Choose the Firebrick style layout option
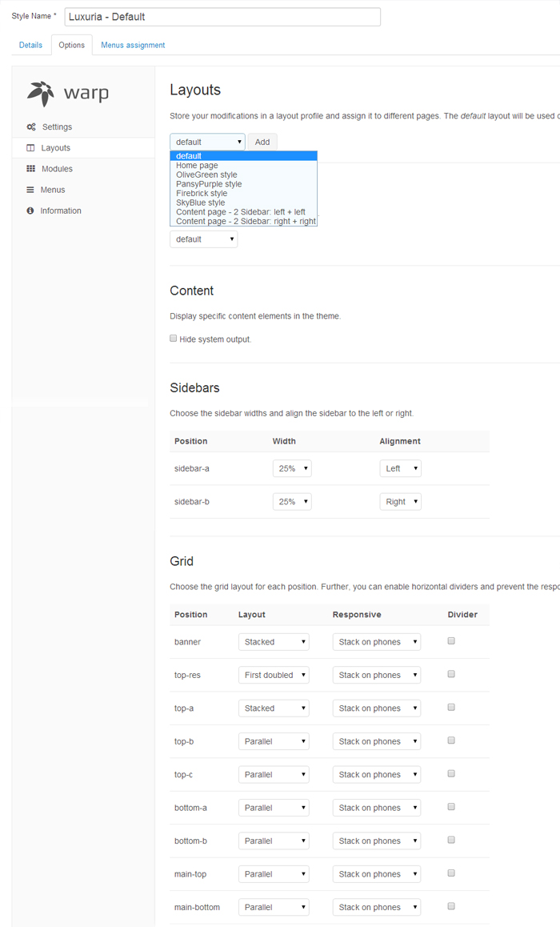The image size is (560, 927). click(x=202, y=194)
